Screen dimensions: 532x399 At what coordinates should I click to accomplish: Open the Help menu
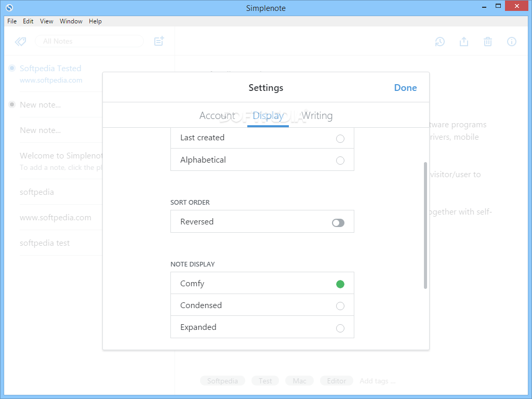[96, 21]
